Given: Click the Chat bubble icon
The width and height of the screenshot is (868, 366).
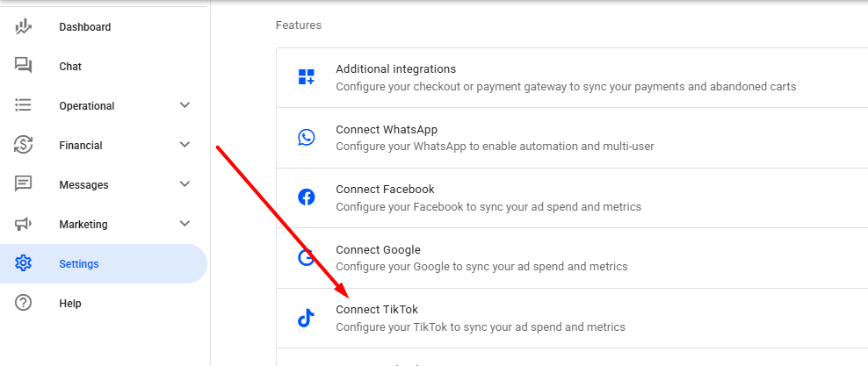Looking at the screenshot, I should point(24,67).
